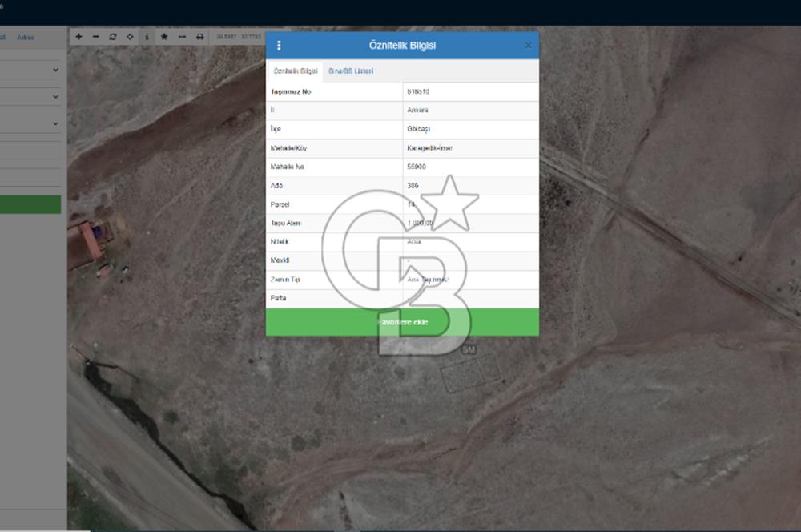Switch to the Bina/BB Listesi tab

pos(351,71)
